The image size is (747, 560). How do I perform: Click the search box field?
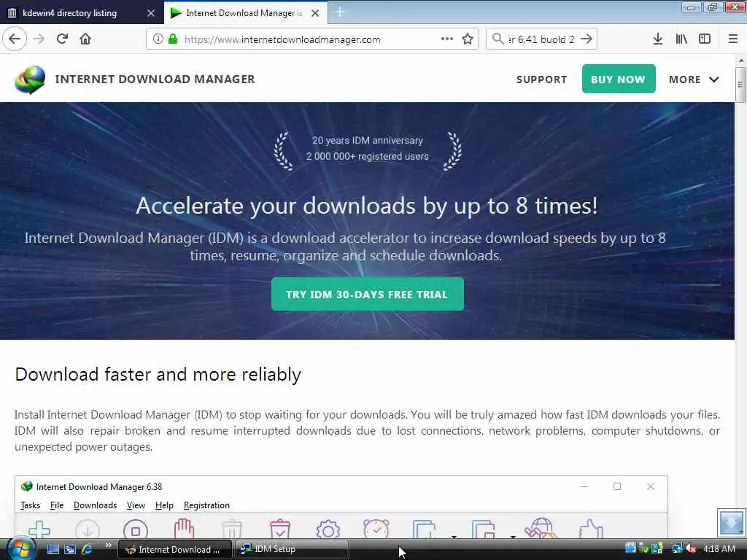(541, 39)
